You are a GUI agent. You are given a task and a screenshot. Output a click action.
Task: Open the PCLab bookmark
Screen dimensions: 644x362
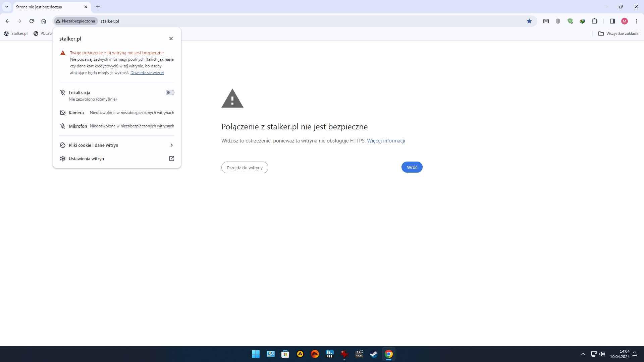pos(43,34)
